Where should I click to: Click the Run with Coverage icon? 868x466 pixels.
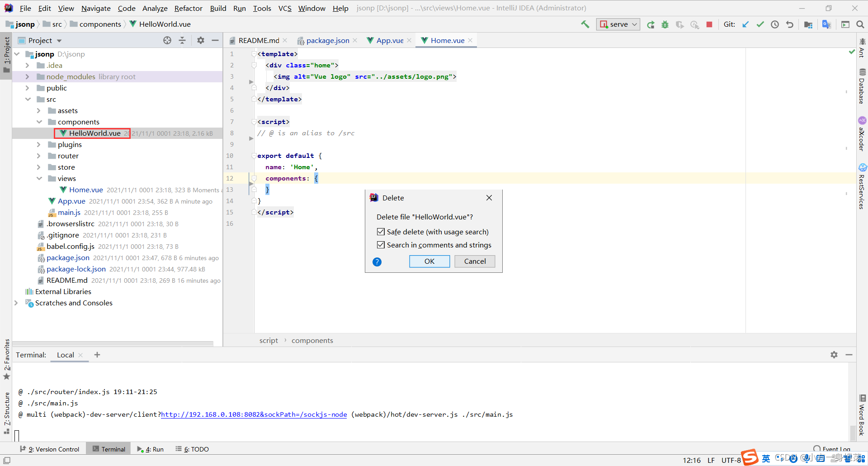tap(679, 24)
